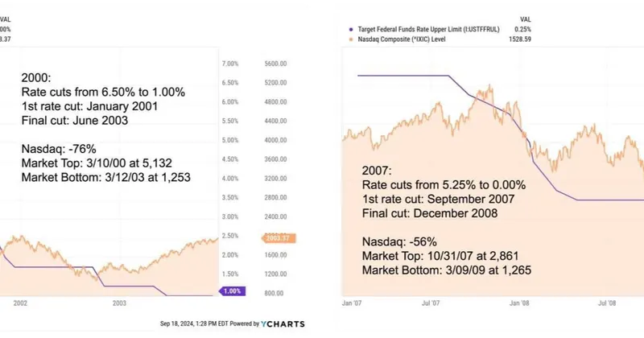
Task: Click the 7.00% rate axis label
Action: pyautogui.click(x=229, y=63)
